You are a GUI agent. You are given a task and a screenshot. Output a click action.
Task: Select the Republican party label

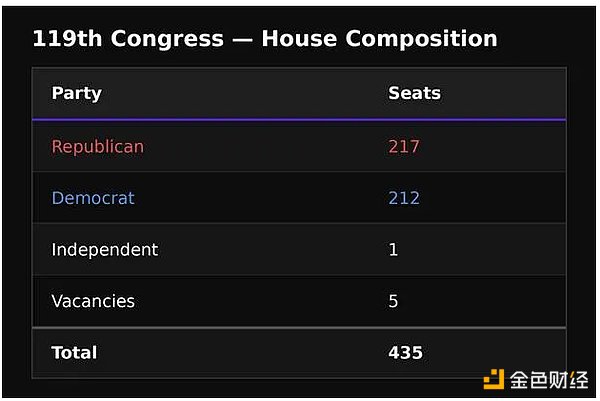[98, 147]
